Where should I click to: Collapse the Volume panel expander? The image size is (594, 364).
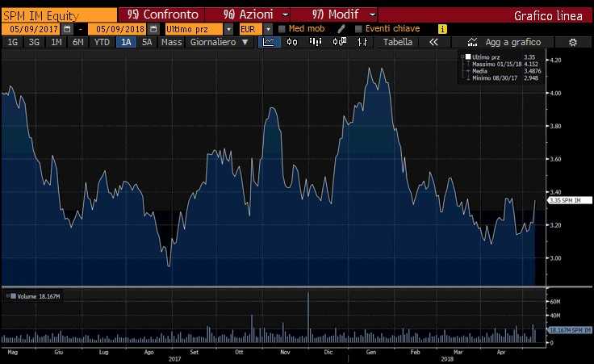pyautogui.click(x=7, y=296)
